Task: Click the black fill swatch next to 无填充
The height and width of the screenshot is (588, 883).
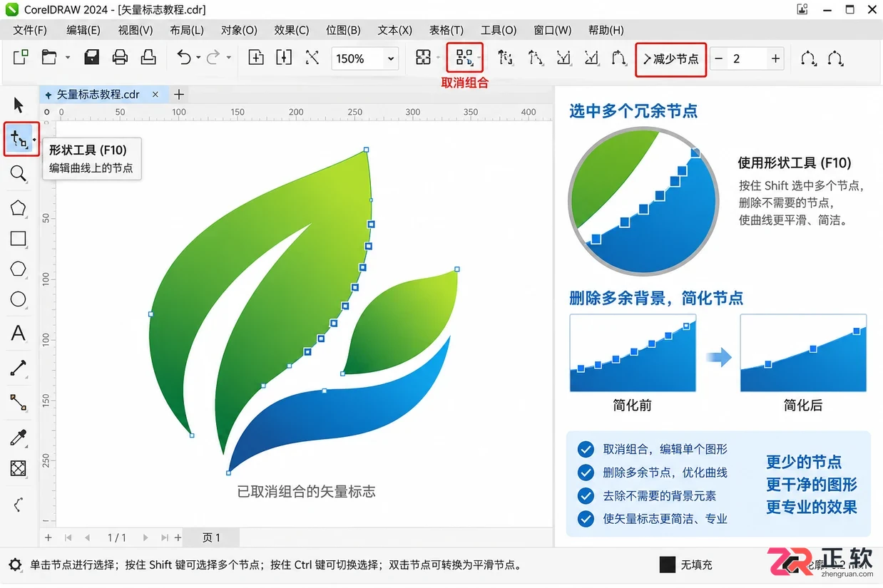Action: pyautogui.click(x=667, y=564)
